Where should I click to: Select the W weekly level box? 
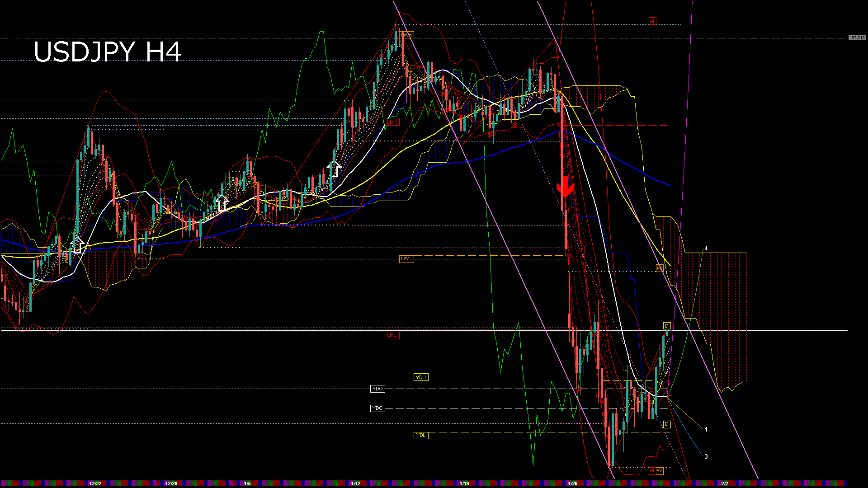(659, 268)
